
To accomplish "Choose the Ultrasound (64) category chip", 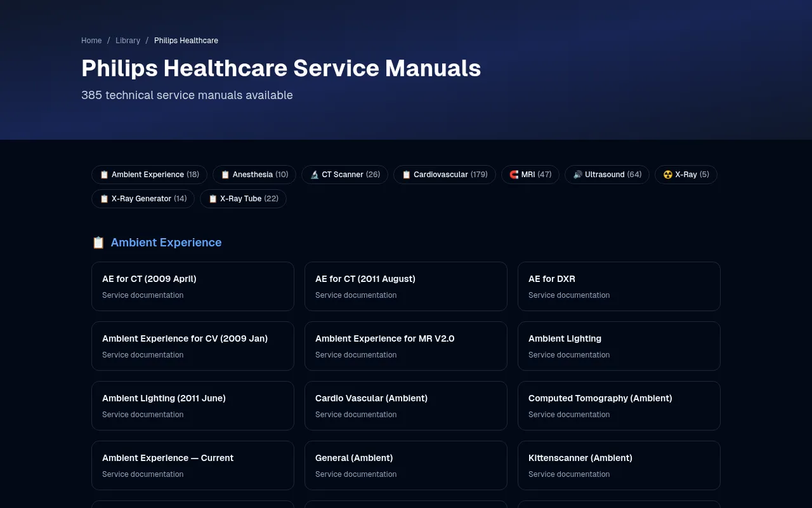I will click(x=607, y=175).
